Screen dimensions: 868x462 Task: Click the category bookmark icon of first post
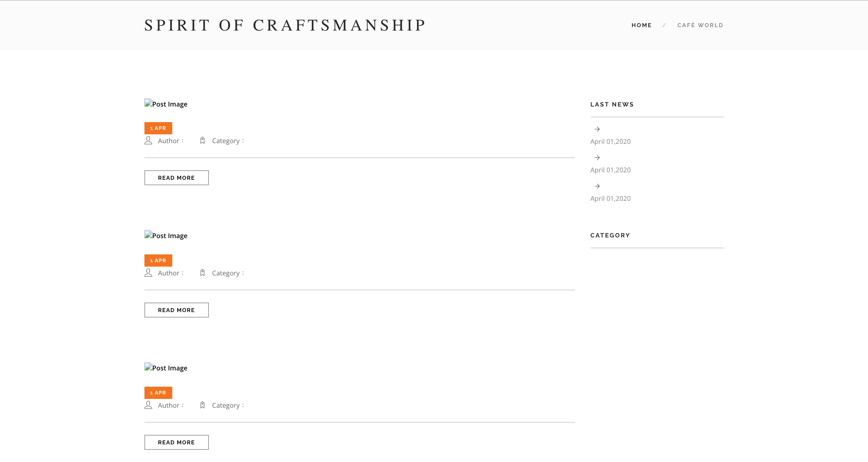point(202,140)
